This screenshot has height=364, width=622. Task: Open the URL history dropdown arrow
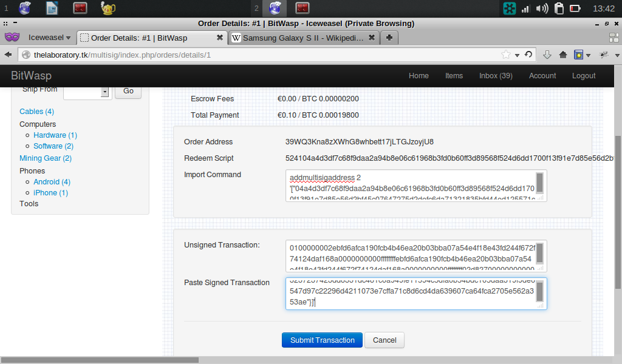517,55
